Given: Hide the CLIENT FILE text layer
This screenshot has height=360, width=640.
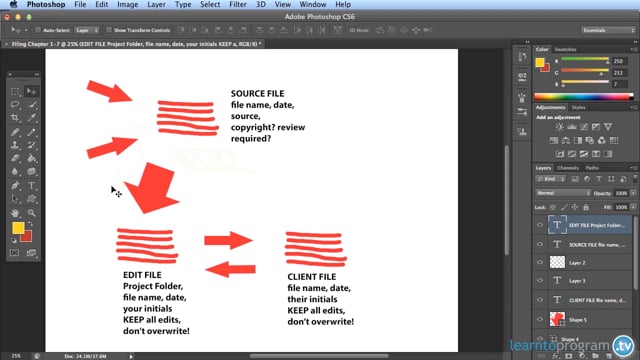Looking at the screenshot, I should click(x=540, y=300).
